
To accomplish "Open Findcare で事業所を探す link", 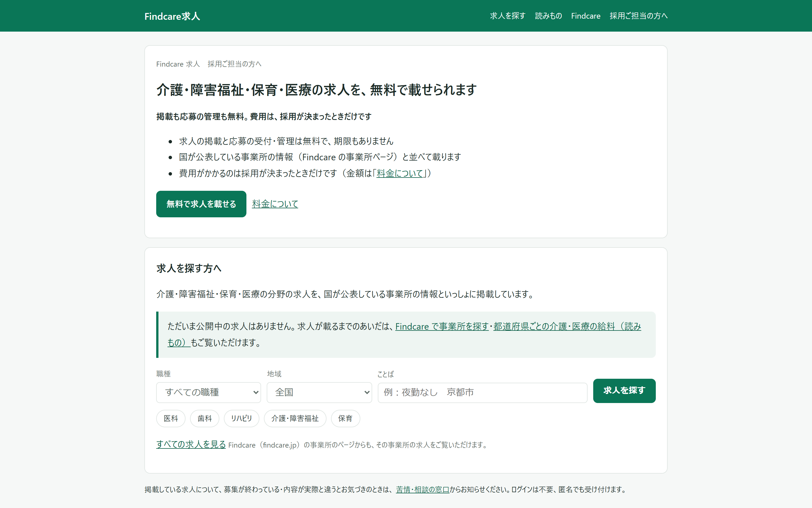I will pos(442,326).
